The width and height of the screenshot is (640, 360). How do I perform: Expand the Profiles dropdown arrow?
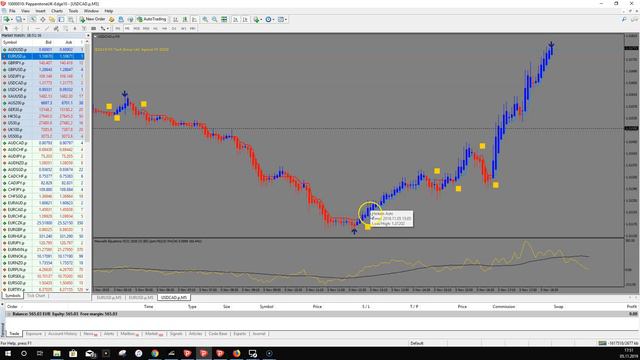(24, 20)
